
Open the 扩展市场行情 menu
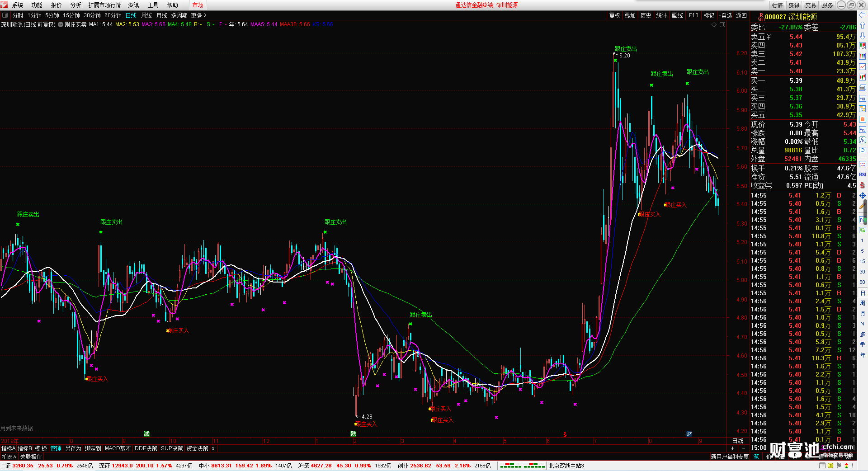105,5
